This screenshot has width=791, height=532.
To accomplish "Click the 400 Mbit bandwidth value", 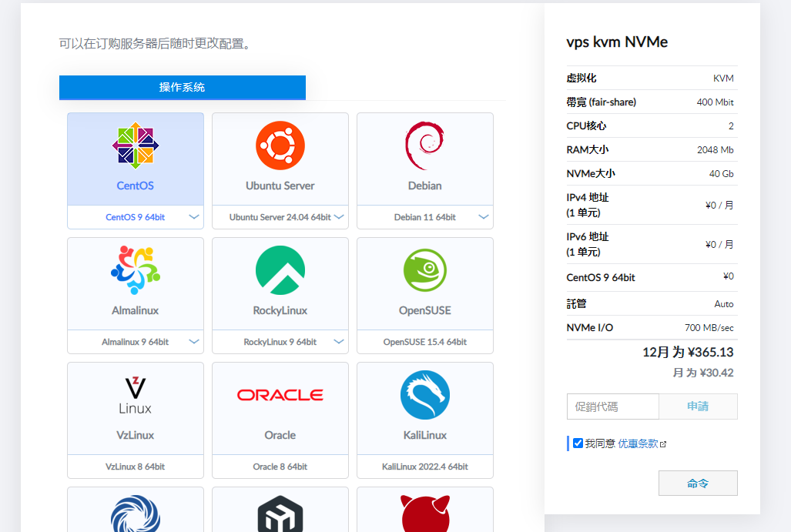I will (x=715, y=102).
